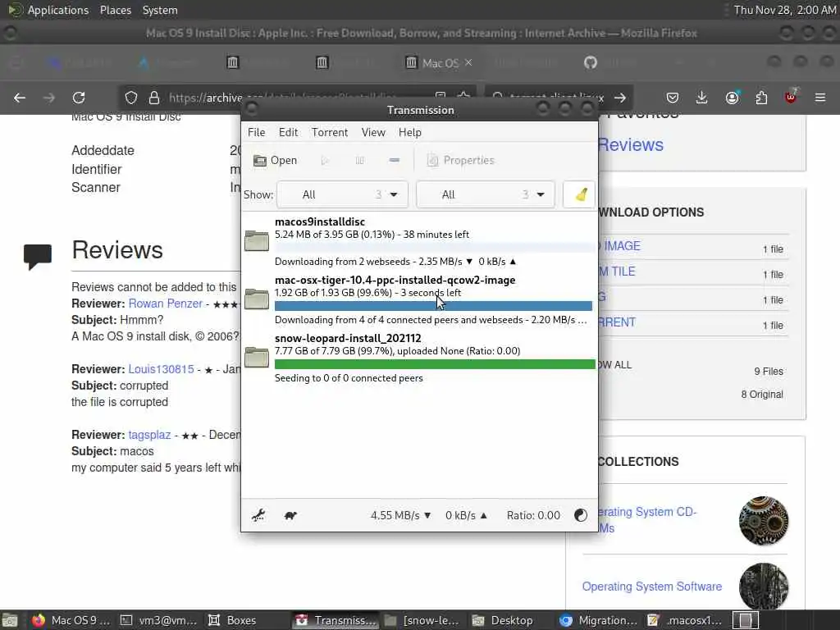840x630 pixels.
Task: Open the Torrent menu
Action: point(330,132)
